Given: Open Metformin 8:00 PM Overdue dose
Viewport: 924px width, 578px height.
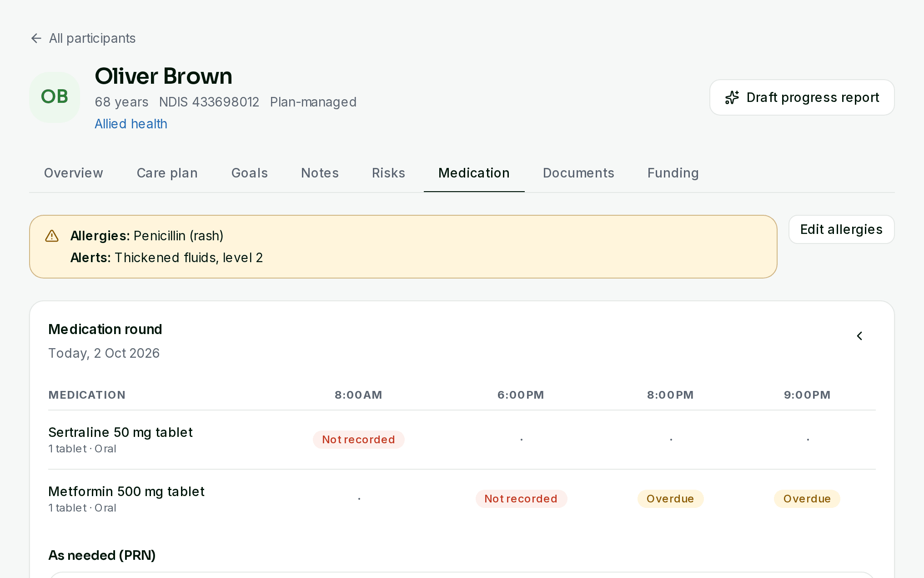Looking at the screenshot, I should [x=671, y=499].
